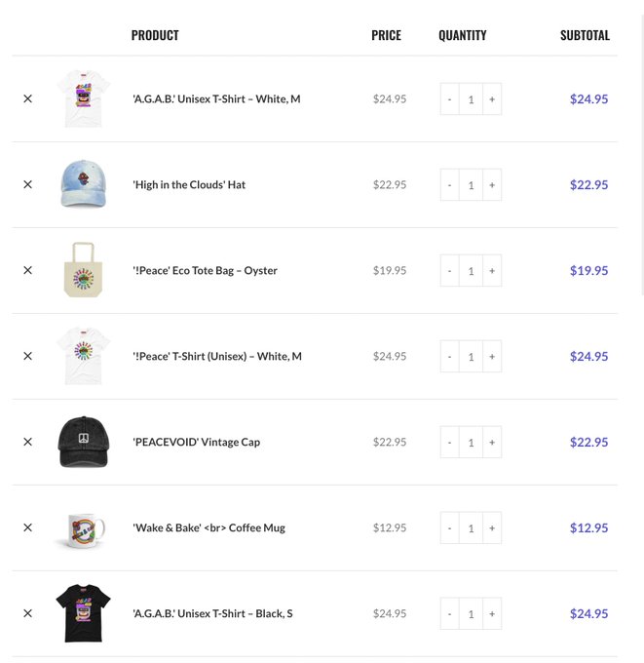Click the page's vertical scrollbar

[x=643, y=154]
